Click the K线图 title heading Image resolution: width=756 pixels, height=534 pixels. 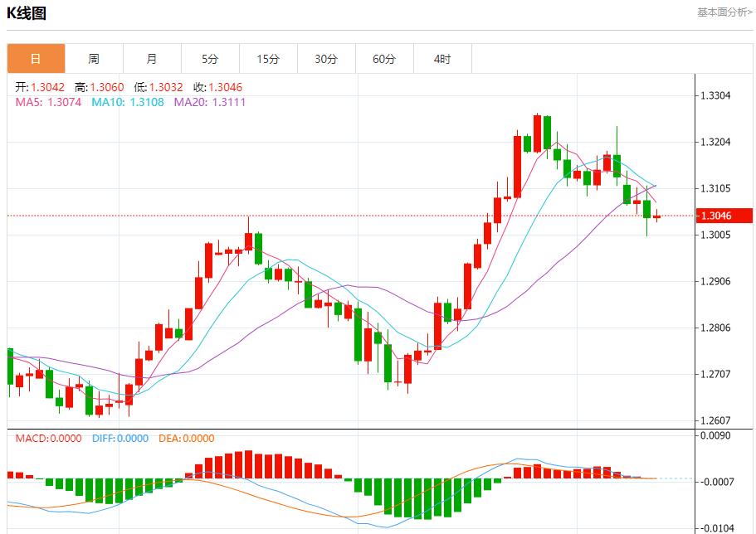tap(27, 13)
